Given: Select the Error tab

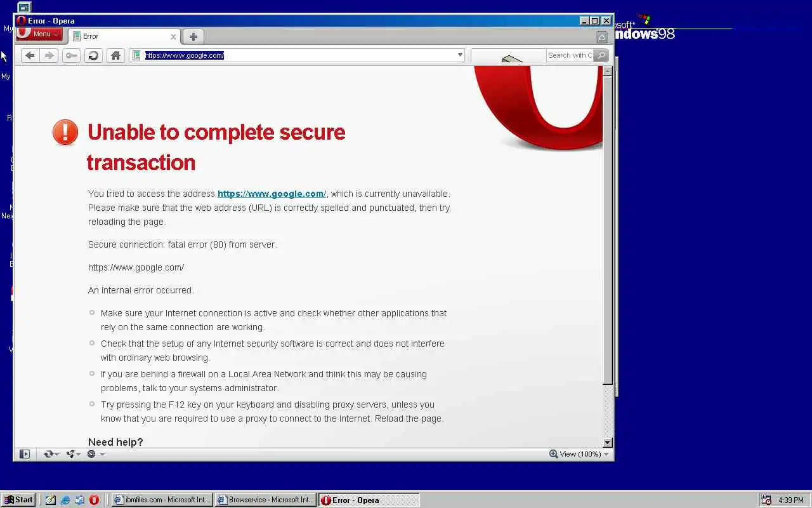Looking at the screenshot, I should [124, 36].
